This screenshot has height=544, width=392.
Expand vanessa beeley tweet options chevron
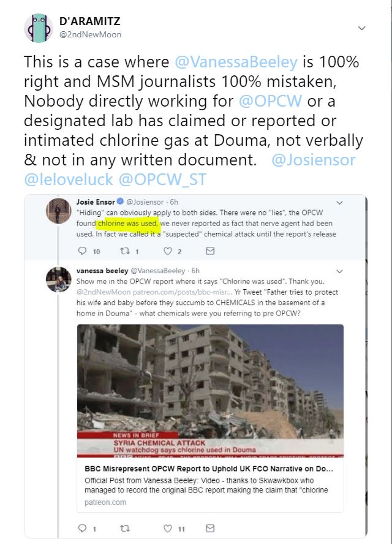click(339, 271)
